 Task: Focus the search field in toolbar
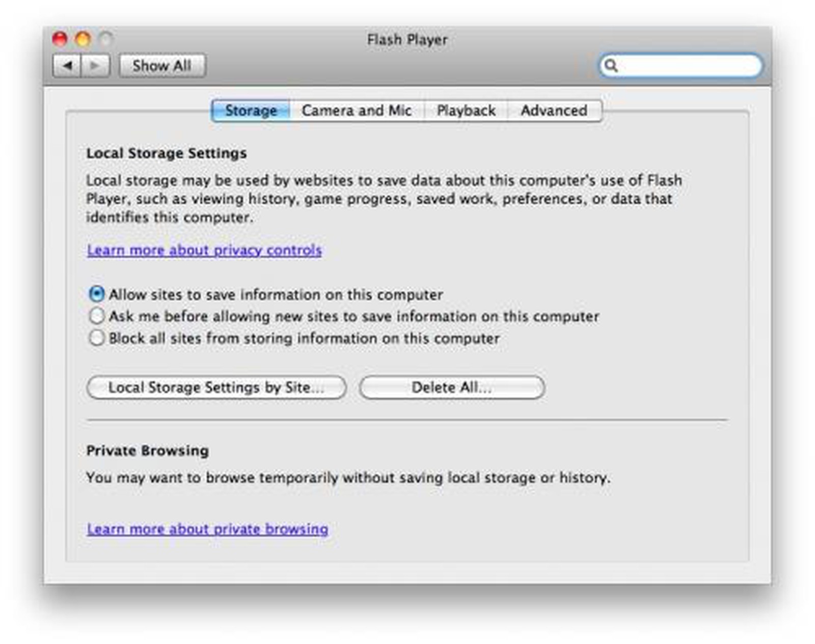pyautogui.click(x=680, y=66)
